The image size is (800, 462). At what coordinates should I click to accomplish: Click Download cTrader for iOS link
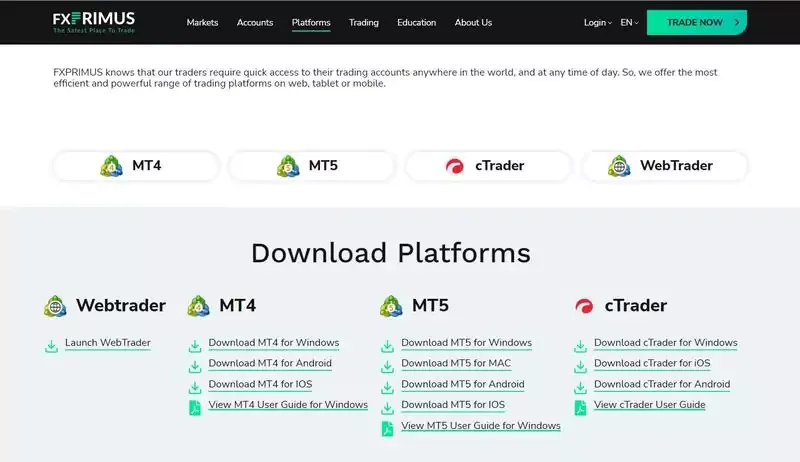tap(652, 363)
